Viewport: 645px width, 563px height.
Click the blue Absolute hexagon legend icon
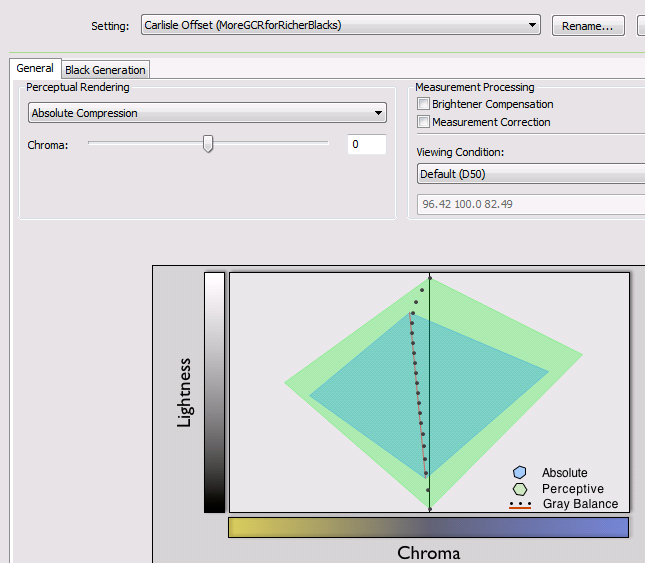coord(519,473)
